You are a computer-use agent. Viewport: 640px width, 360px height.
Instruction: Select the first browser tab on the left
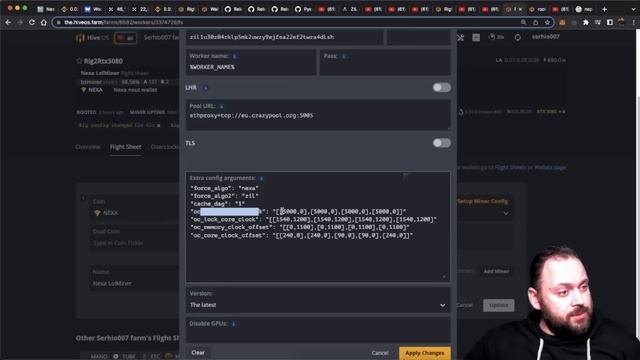[47, 9]
